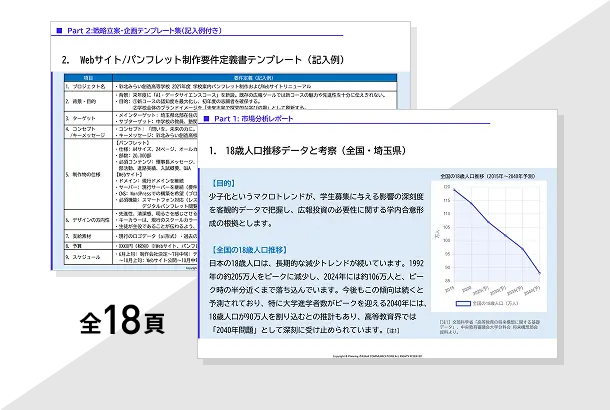
Task: Click the 'Part 2:戦略立案・企画テンプレート集' header
Action: coord(144,30)
